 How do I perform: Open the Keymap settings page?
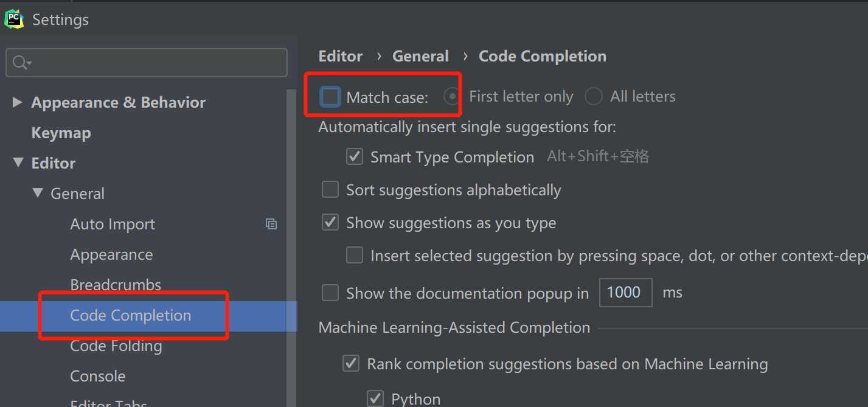click(x=61, y=133)
